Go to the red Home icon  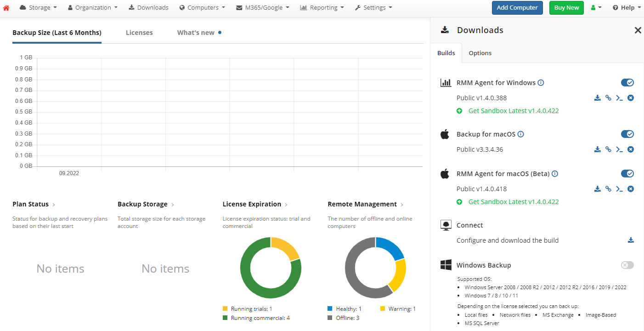coord(6,8)
